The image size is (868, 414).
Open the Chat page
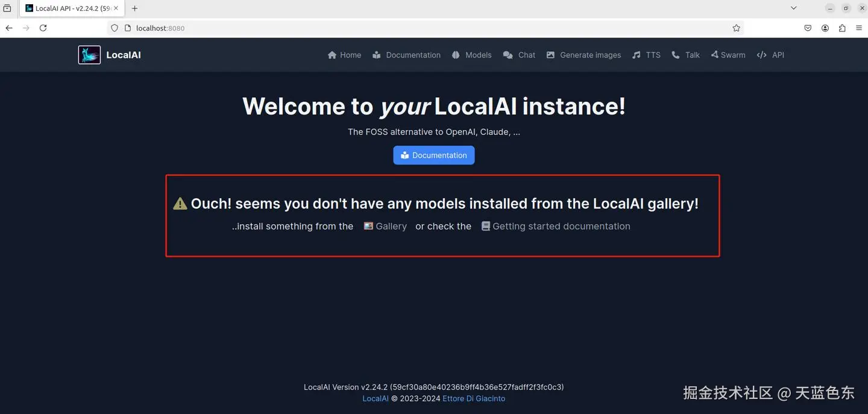519,55
